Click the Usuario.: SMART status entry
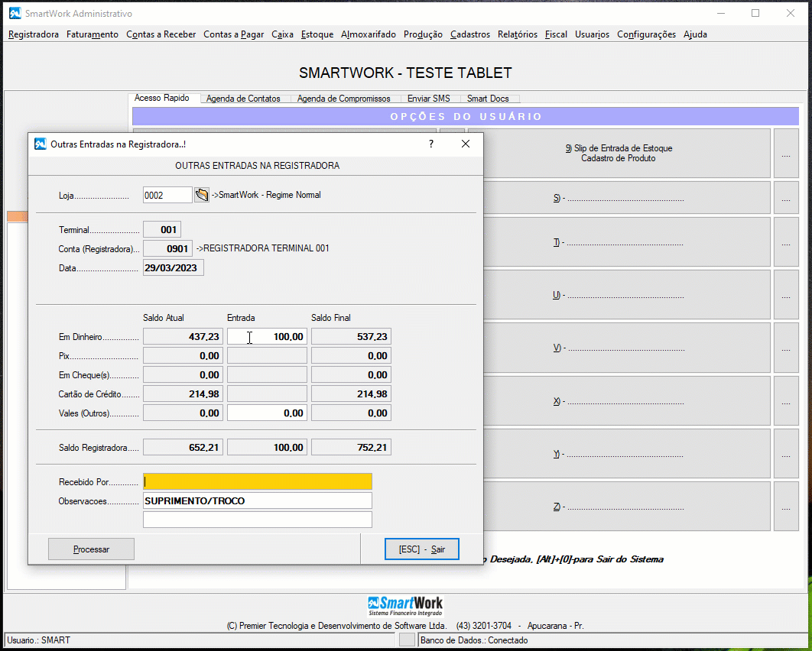Image resolution: width=812 pixels, height=651 pixels. (200, 640)
